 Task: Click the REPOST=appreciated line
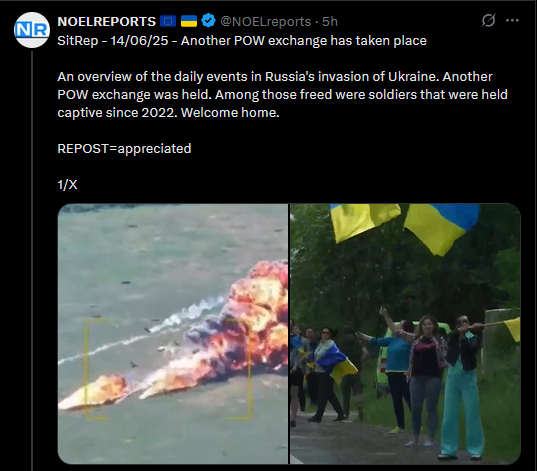(x=124, y=149)
